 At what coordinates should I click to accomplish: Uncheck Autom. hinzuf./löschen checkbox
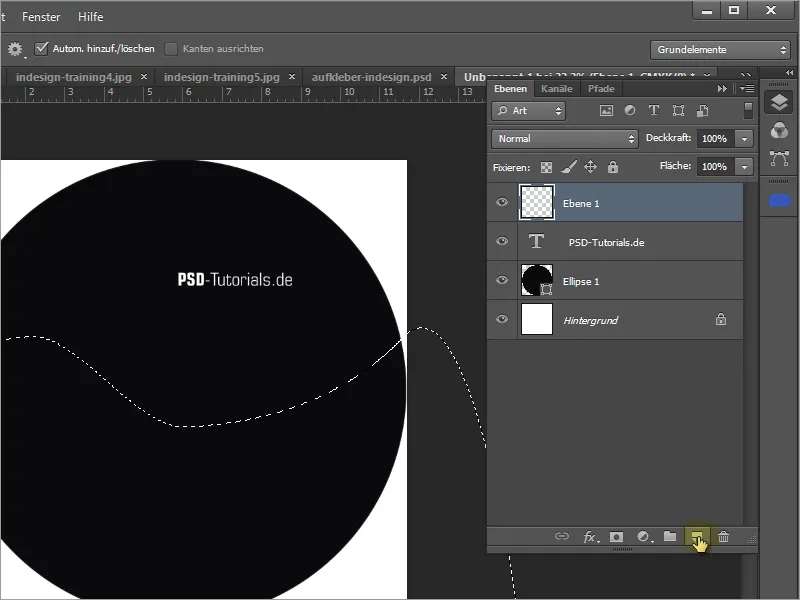point(41,48)
